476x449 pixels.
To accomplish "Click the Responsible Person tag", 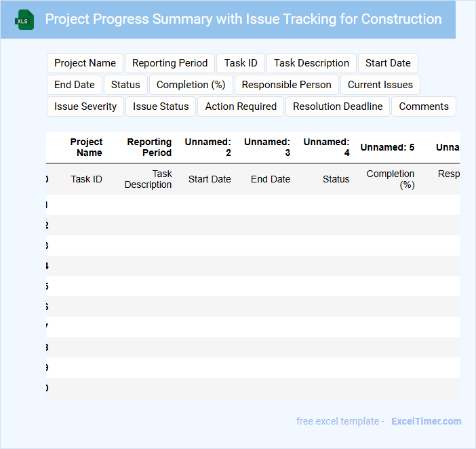I will [x=286, y=85].
